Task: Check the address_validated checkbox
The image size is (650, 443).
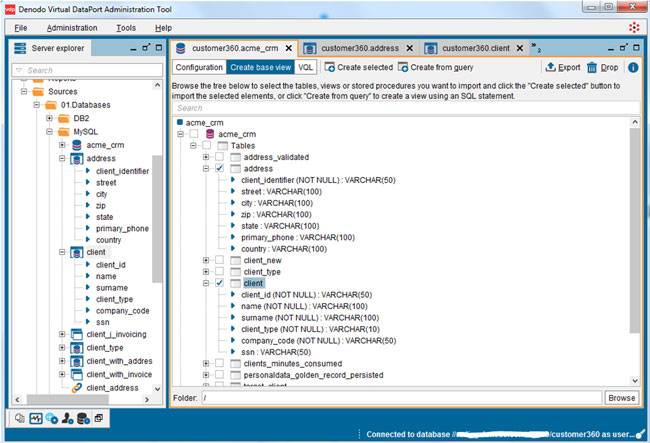Action: tap(219, 157)
